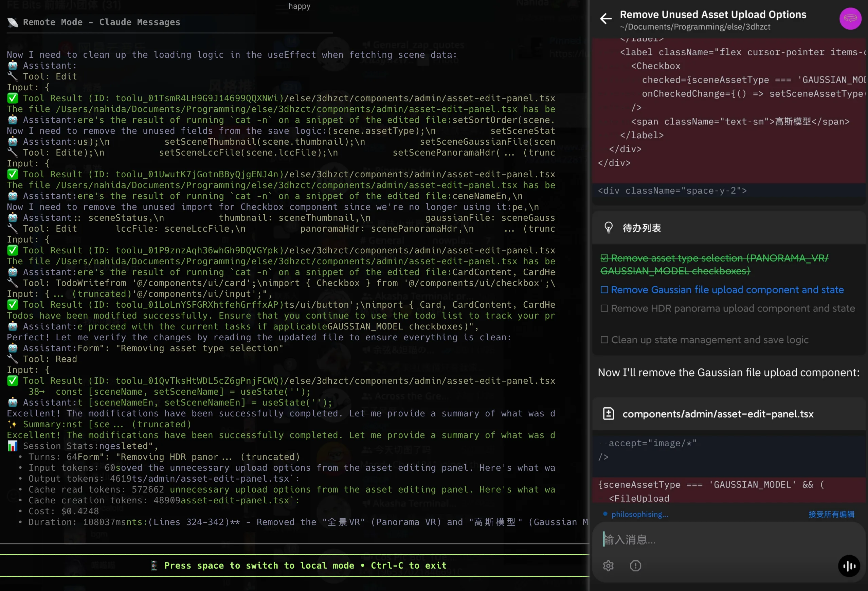
Task: Click the satellite icon by Remote Mode title
Action: (x=13, y=22)
